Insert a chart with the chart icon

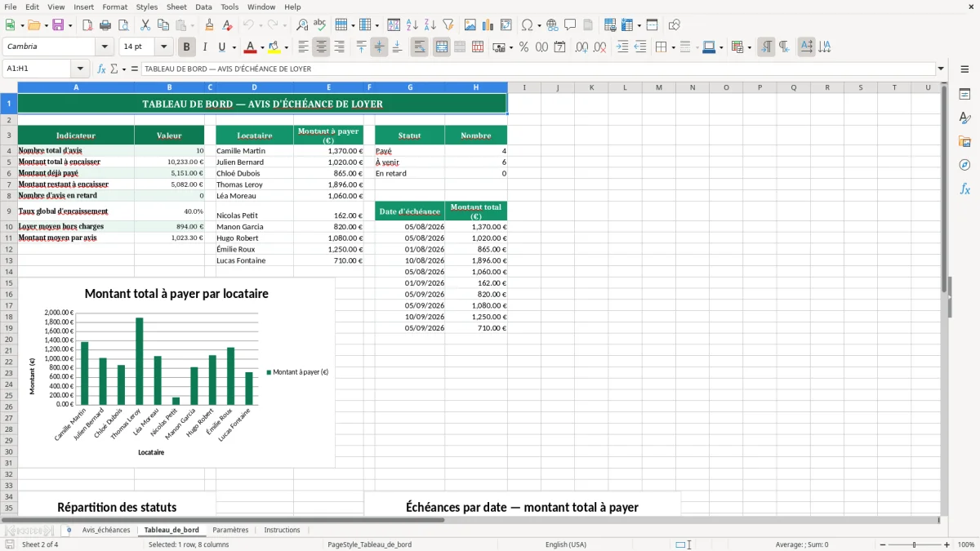click(488, 25)
